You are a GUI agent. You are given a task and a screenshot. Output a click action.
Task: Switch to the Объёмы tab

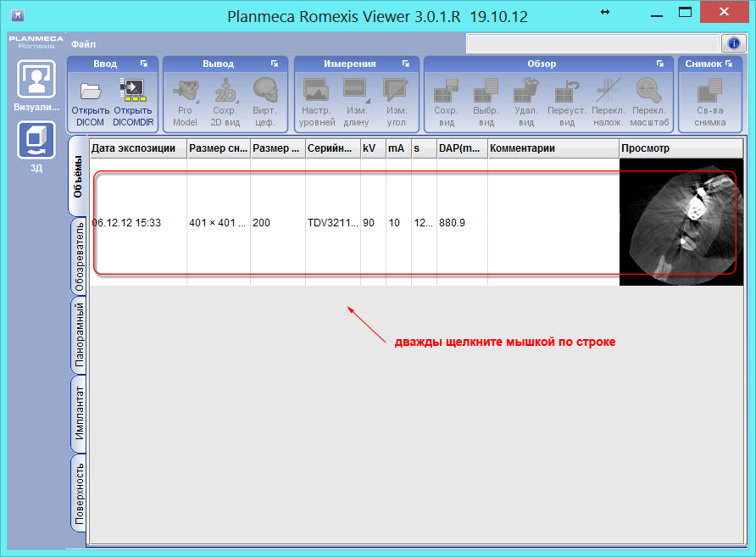(77, 176)
